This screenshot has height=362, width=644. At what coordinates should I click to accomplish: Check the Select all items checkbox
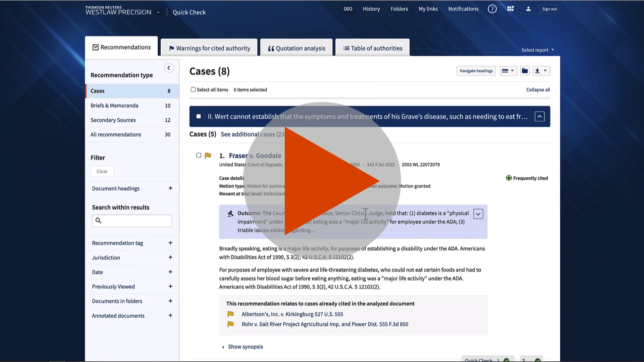[x=193, y=89]
